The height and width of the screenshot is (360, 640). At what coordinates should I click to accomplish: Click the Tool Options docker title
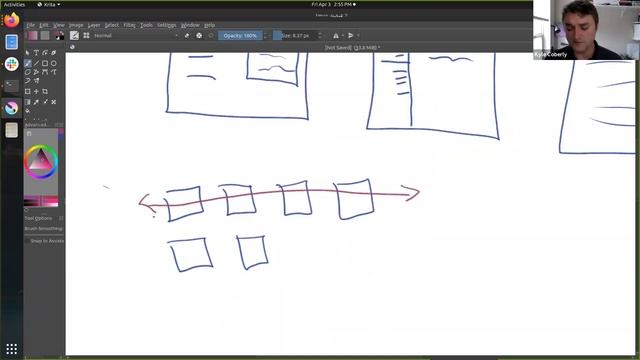38,218
